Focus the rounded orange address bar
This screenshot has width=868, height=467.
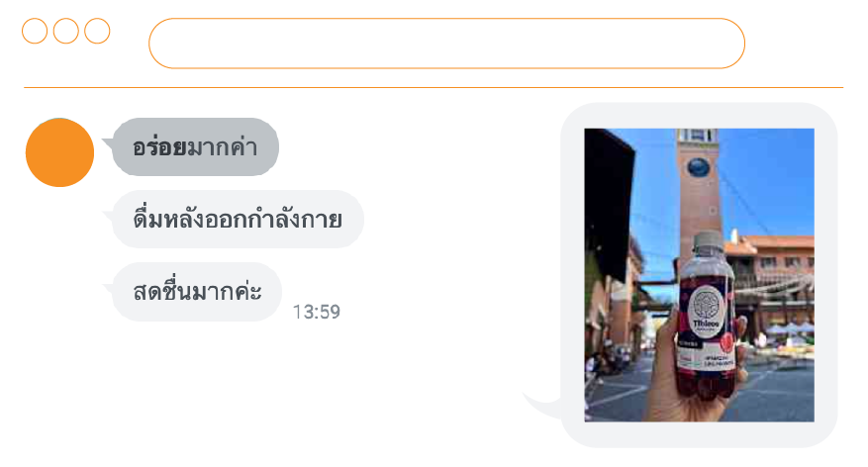coord(446,44)
